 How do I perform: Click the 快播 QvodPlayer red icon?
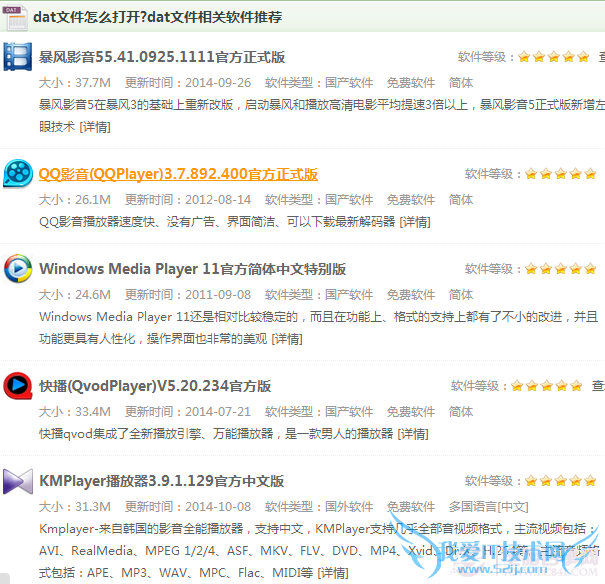click(18, 385)
